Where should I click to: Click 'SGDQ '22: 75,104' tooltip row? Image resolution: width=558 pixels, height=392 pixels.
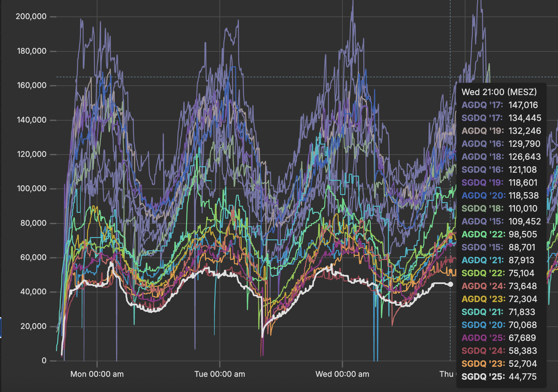click(498, 273)
